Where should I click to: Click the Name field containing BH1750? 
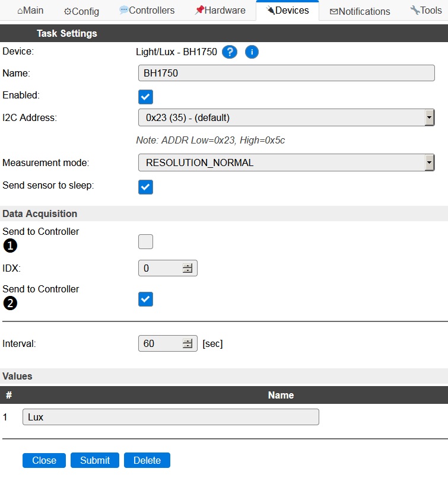286,73
